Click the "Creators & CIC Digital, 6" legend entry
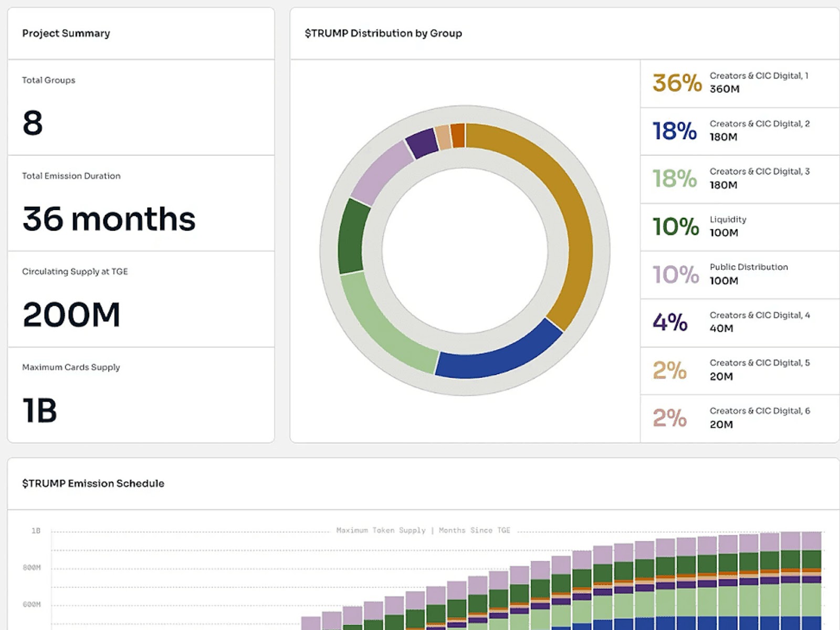 click(740, 418)
